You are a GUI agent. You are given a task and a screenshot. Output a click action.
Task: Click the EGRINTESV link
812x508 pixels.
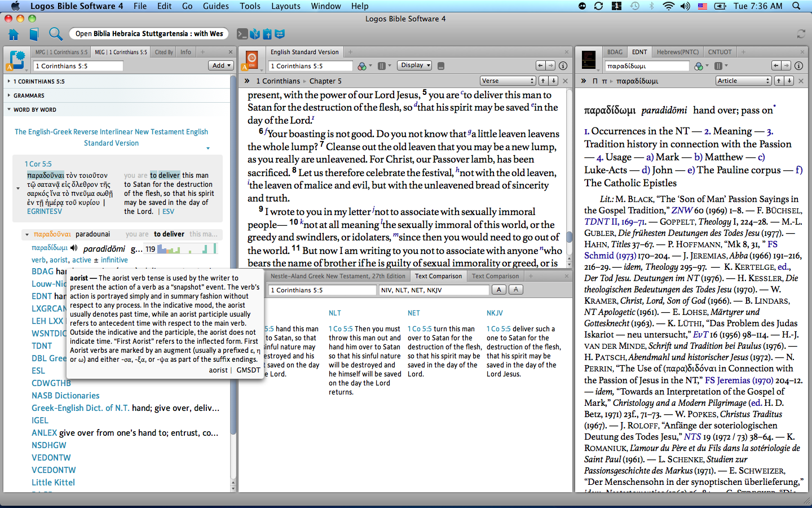(x=45, y=212)
